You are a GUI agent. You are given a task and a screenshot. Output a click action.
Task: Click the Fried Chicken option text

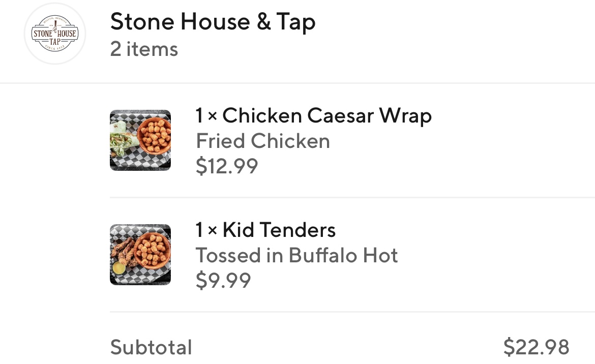(262, 141)
